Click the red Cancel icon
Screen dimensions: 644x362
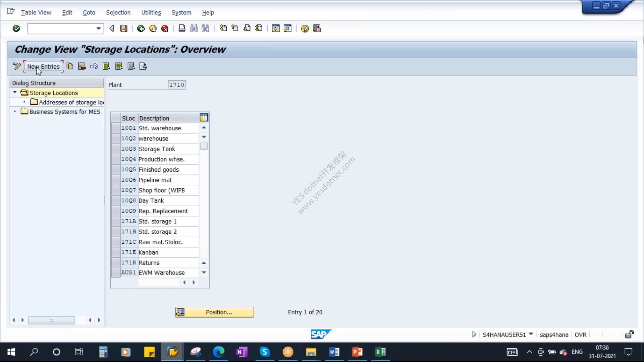pos(165,28)
